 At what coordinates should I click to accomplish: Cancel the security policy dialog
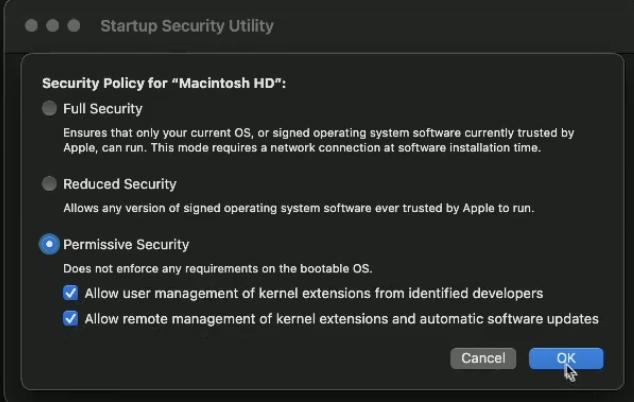483,358
